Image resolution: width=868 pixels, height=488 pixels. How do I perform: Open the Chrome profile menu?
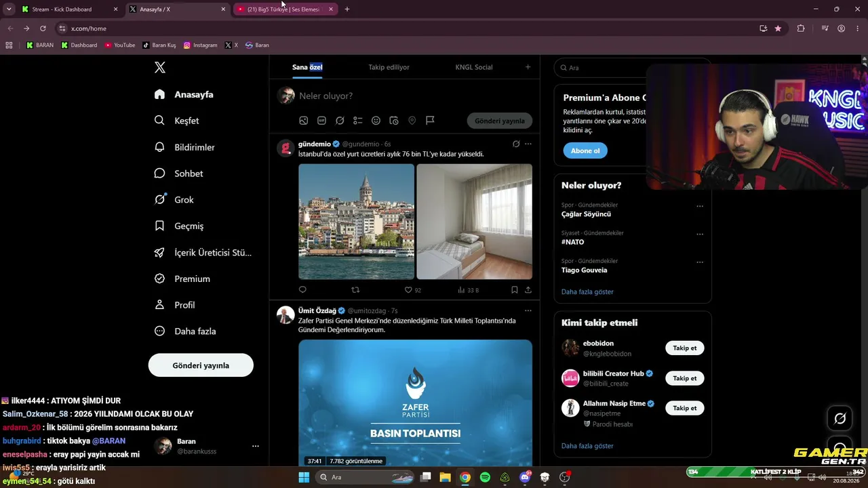click(x=841, y=28)
